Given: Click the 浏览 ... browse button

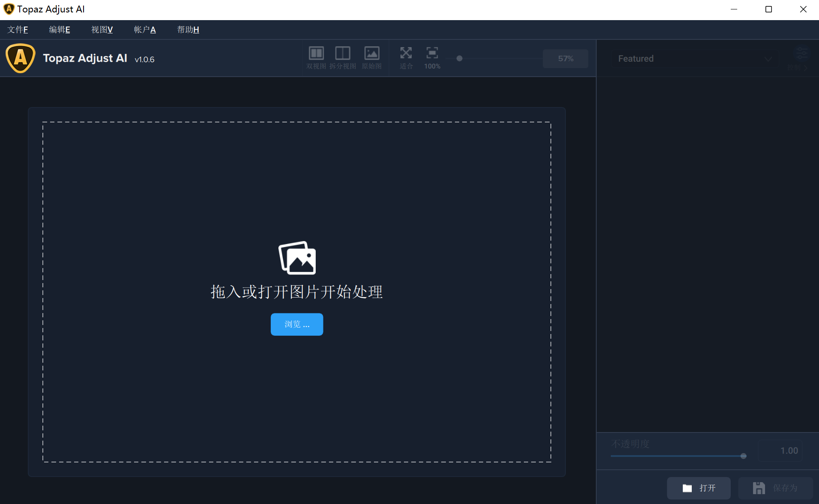Looking at the screenshot, I should pos(297,324).
